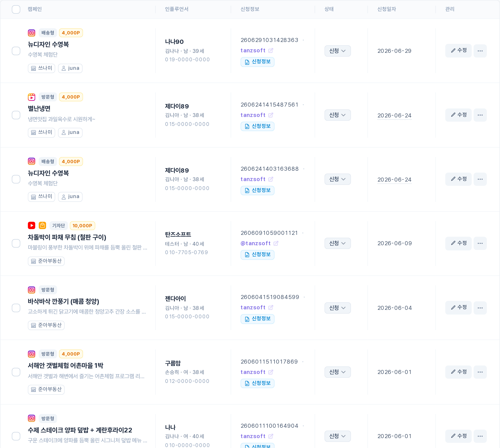The height and width of the screenshot is (448, 500).
Task: Click the 10,000P points badge
Action: [82, 226]
